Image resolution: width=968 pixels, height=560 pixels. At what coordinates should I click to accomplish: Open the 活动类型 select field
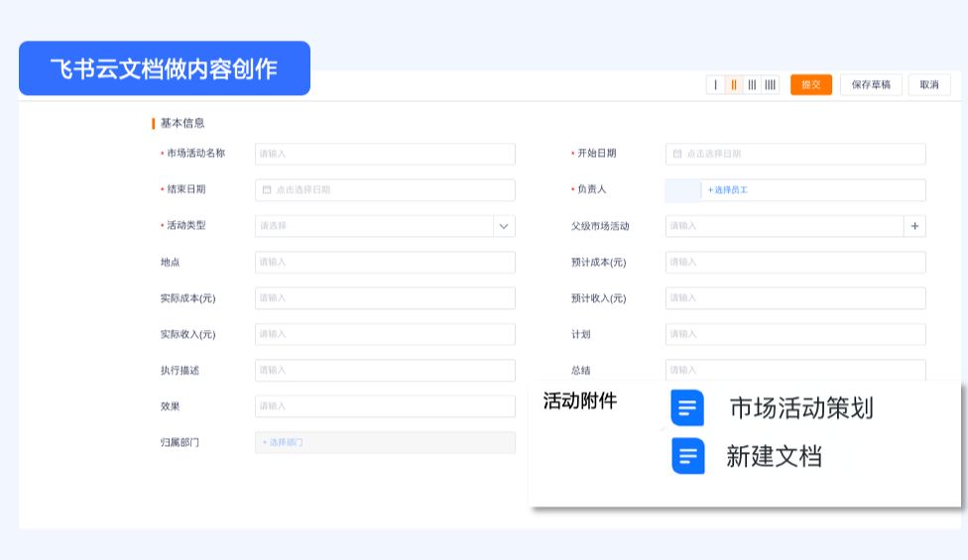click(385, 226)
